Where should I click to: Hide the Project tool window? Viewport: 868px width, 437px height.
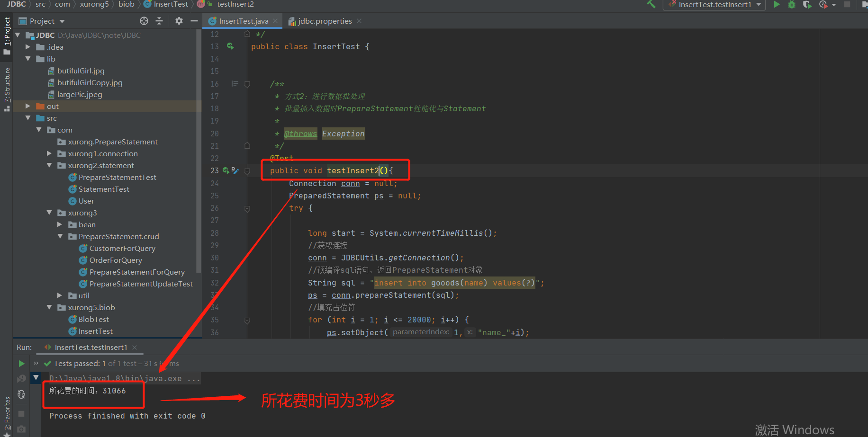pyautogui.click(x=194, y=21)
